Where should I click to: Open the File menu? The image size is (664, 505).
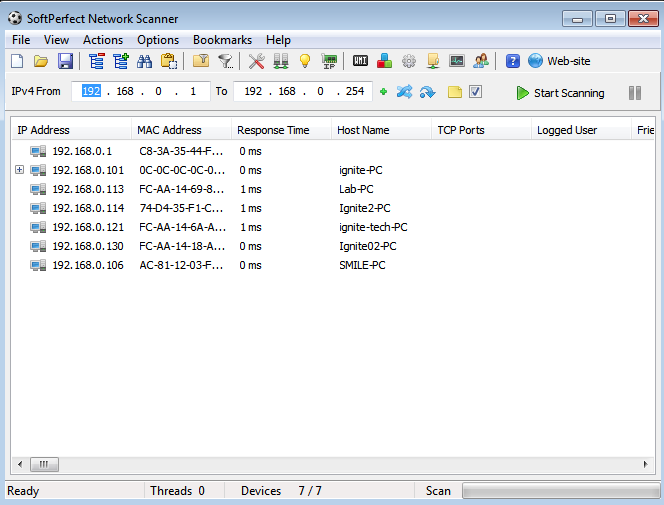click(x=21, y=40)
